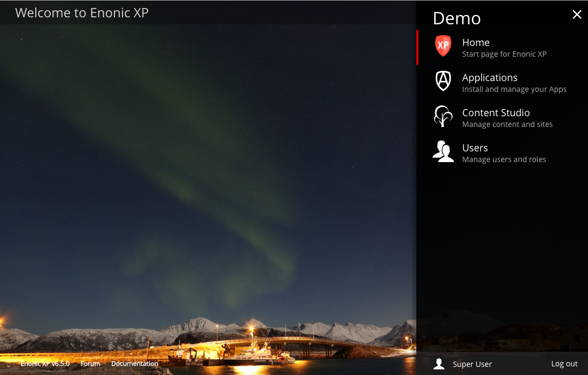Click the 'Demo' panel title
Viewport: 588px width, 375px height.
tap(457, 18)
